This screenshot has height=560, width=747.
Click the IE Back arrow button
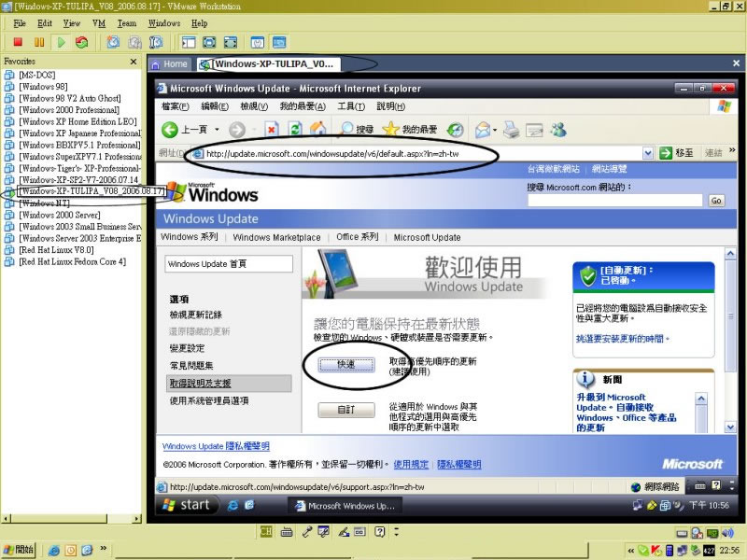point(170,130)
